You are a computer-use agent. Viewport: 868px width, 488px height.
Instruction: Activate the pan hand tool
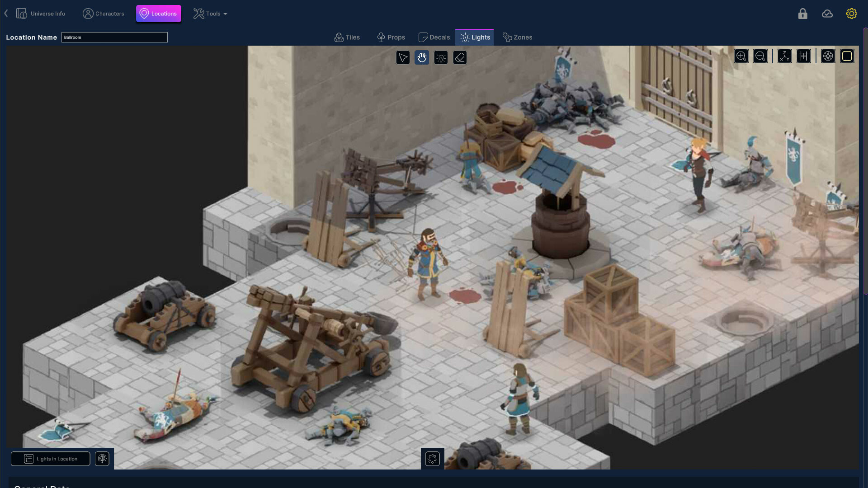pyautogui.click(x=421, y=57)
